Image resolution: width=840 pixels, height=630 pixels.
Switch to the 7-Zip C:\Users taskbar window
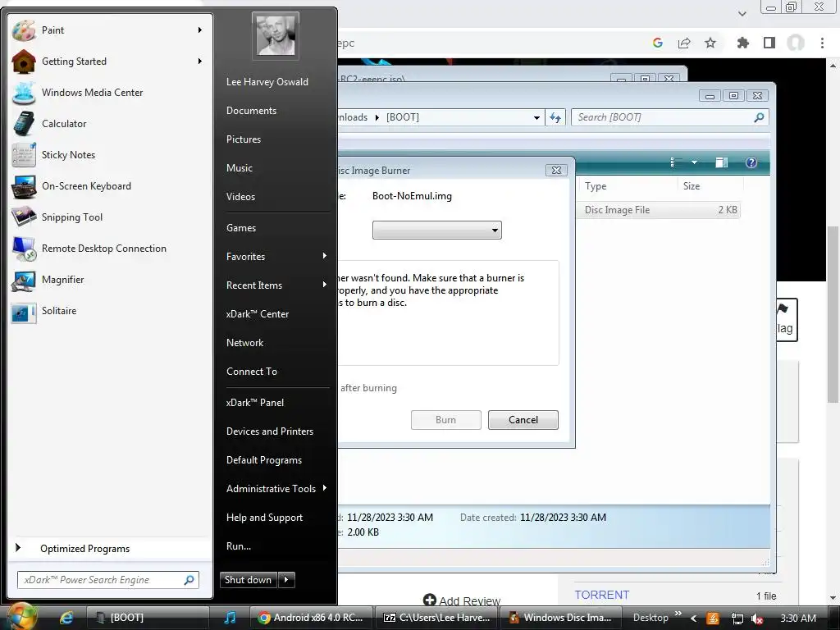point(437,618)
